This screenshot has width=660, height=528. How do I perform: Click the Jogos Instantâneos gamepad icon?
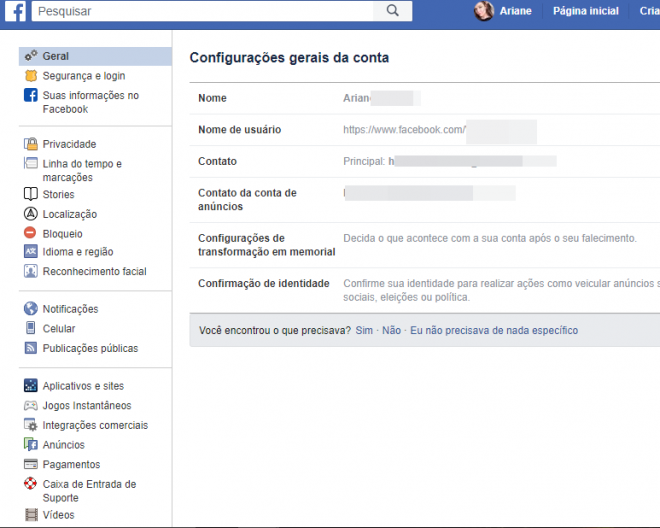pyautogui.click(x=31, y=405)
